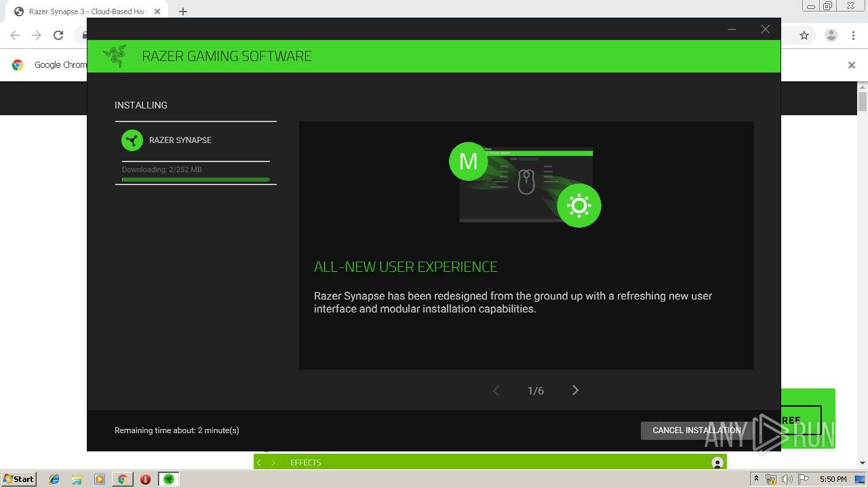Screen dimensions: 868x488
Task: Reload the page in Chrome
Action: tap(58, 35)
